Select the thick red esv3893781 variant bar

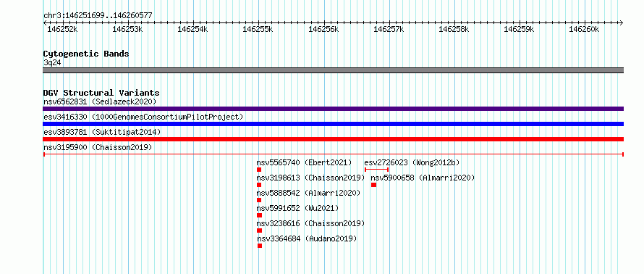[333, 139]
